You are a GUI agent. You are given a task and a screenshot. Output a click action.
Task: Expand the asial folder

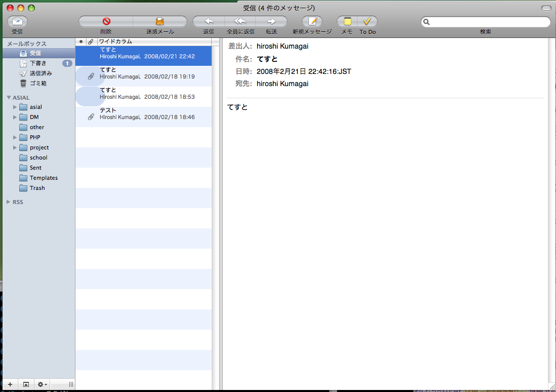pyautogui.click(x=15, y=107)
